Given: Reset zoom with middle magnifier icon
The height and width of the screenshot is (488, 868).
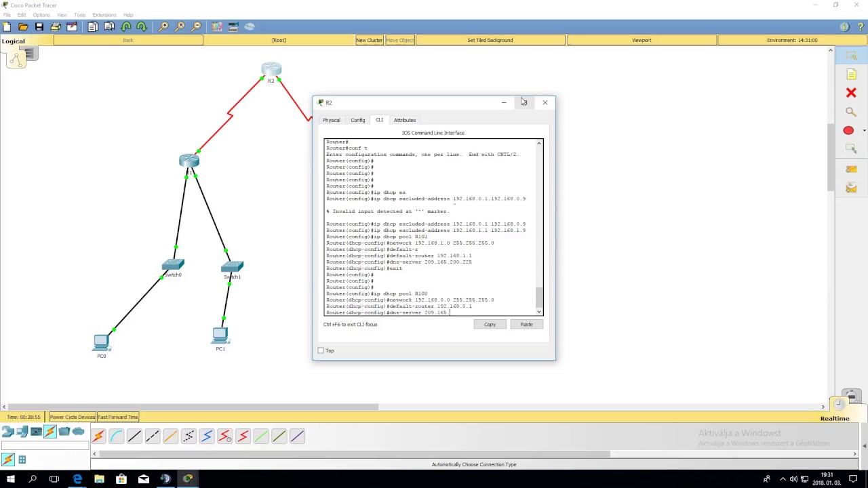Looking at the screenshot, I should pos(180,26).
